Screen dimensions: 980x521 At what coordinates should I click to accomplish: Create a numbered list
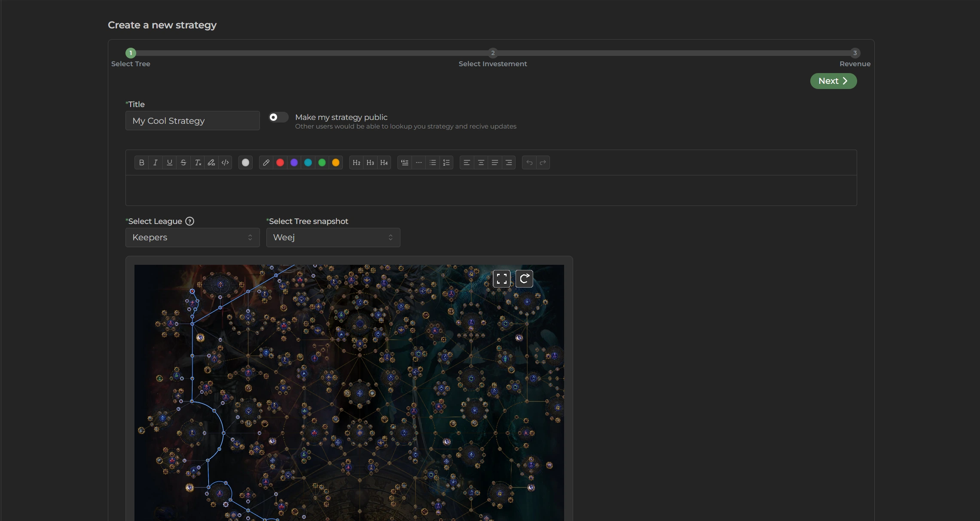(446, 162)
